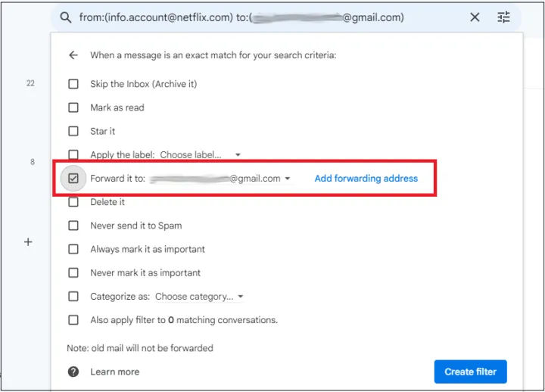This screenshot has width=545, height=392.
Task: Go back with the left arrow
Action: [73, 55]
